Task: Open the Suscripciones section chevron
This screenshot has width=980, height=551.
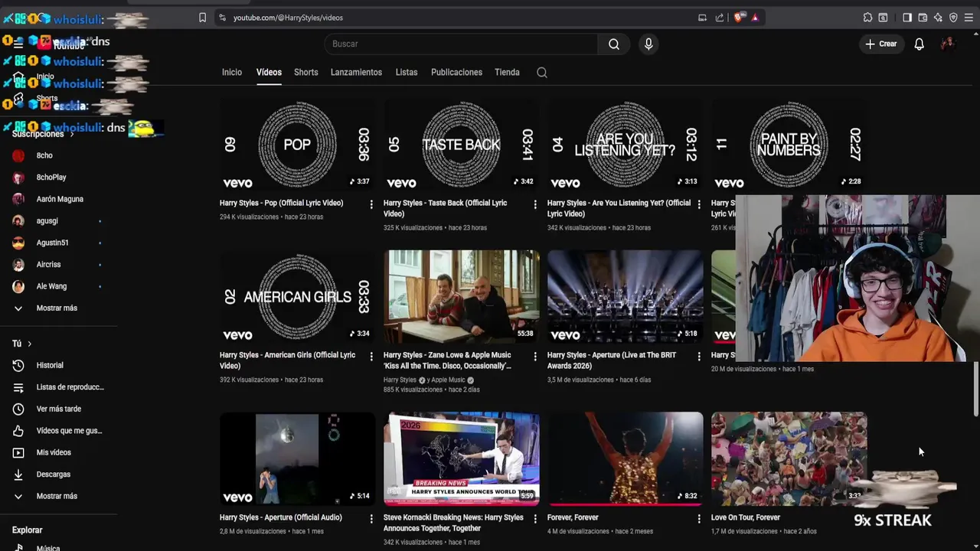Action: [72, 134]
